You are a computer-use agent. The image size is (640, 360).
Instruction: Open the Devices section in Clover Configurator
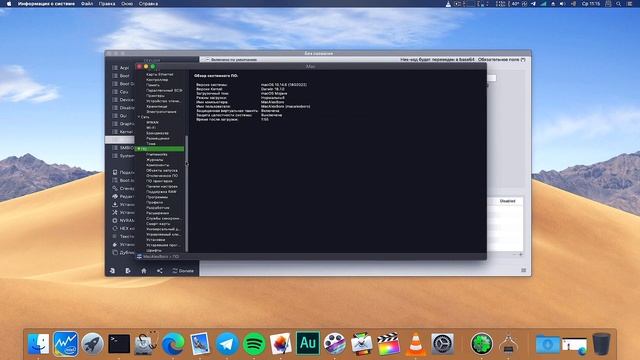123,100
